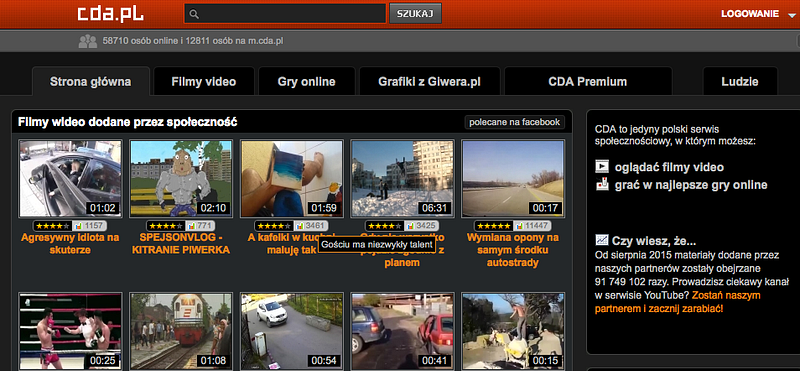Click the views chart icon next to 771
This screenshot has width=800, height=371.
point(191,226)
